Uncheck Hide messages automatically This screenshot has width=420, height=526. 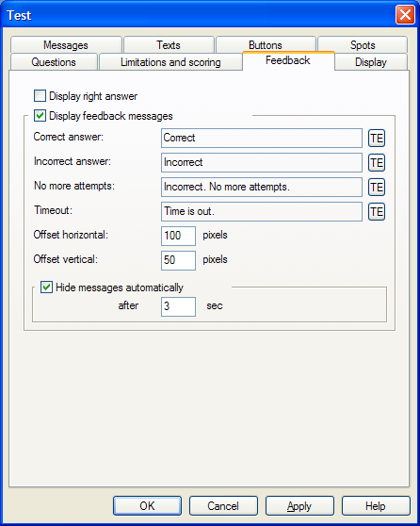(46, 288)
